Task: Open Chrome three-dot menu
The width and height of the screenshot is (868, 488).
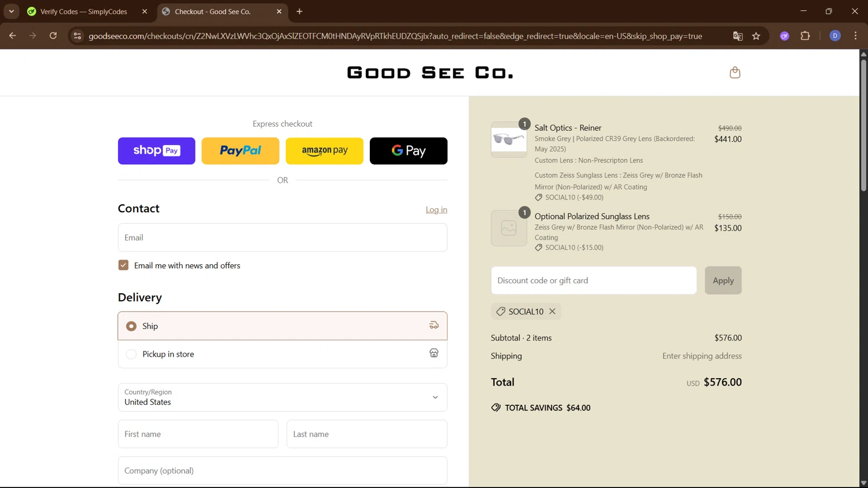Action: click(855, 36)
